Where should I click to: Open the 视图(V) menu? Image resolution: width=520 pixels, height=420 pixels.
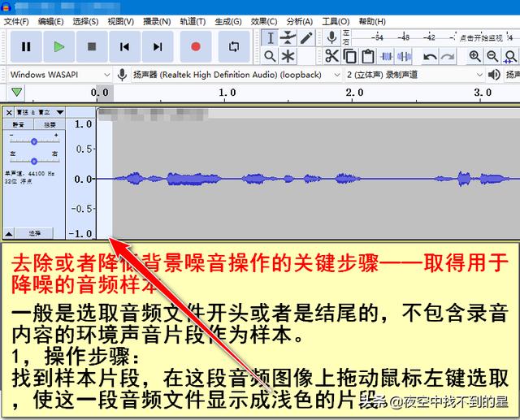(121, 22)
